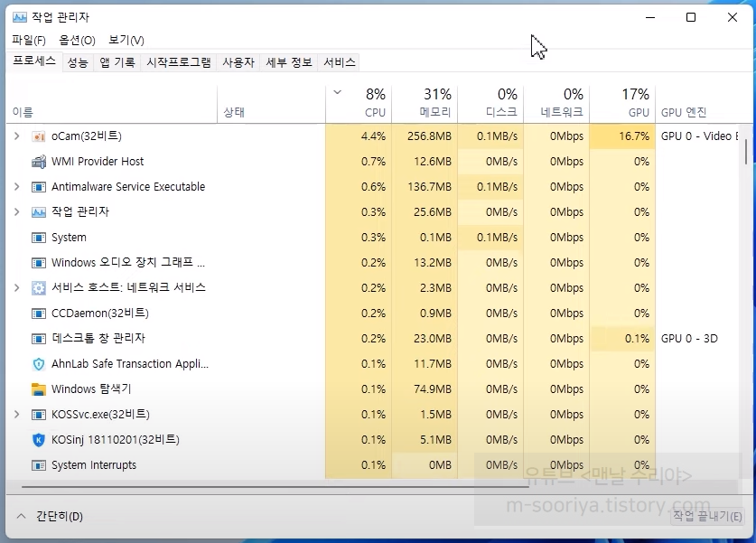The width and height of the screenshot is (756, 543).
Task: Select the System Interrupts row name
Action: point(94,465)
